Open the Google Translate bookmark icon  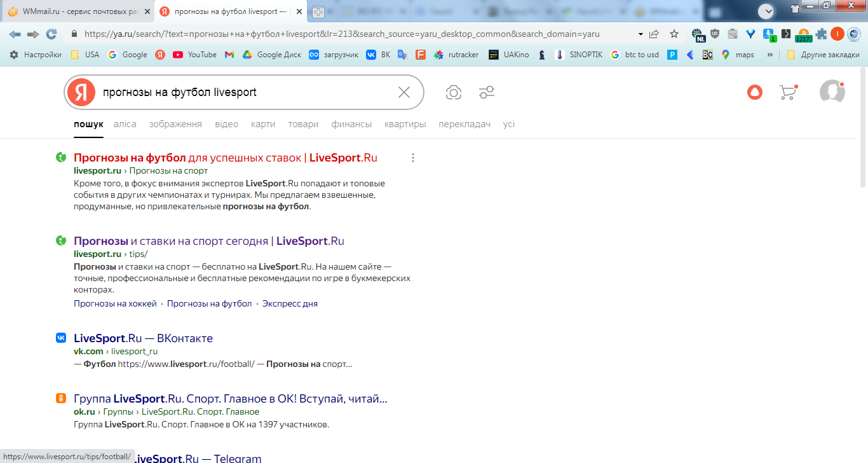click(x=402, y=55)
